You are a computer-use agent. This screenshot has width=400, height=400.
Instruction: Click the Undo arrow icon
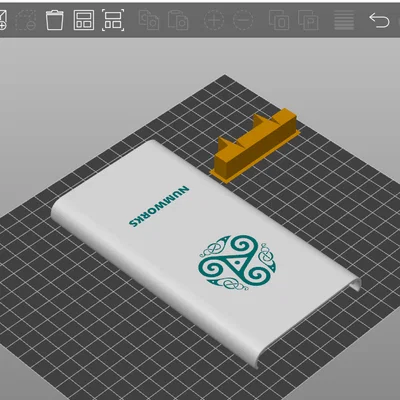pos(379,21)
